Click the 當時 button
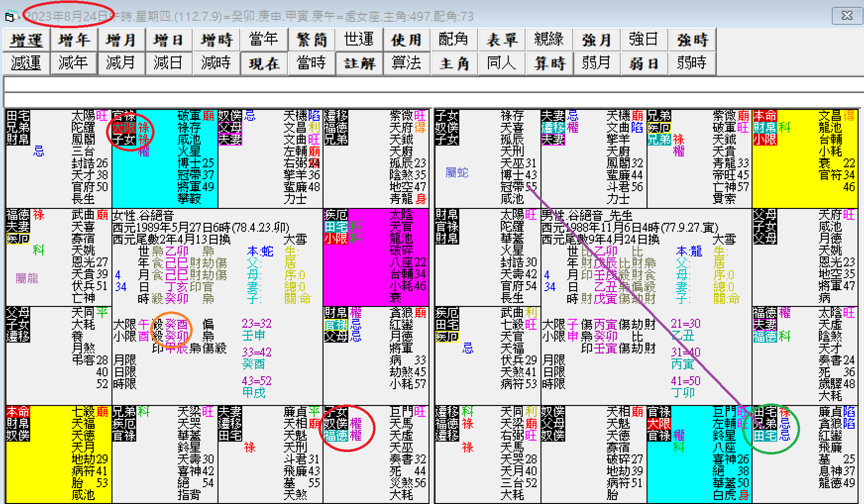This screenshot has width=864, height=504. 312,63
